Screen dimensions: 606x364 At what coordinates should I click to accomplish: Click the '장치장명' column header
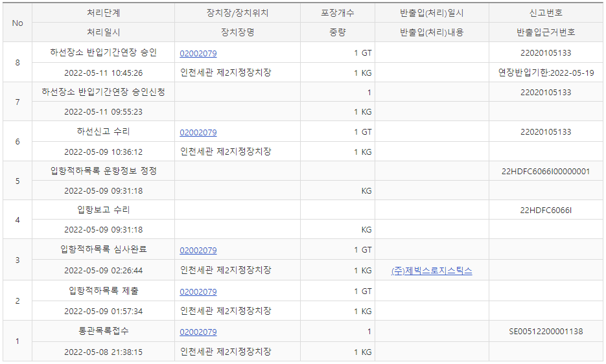click(x=237, y=32)
